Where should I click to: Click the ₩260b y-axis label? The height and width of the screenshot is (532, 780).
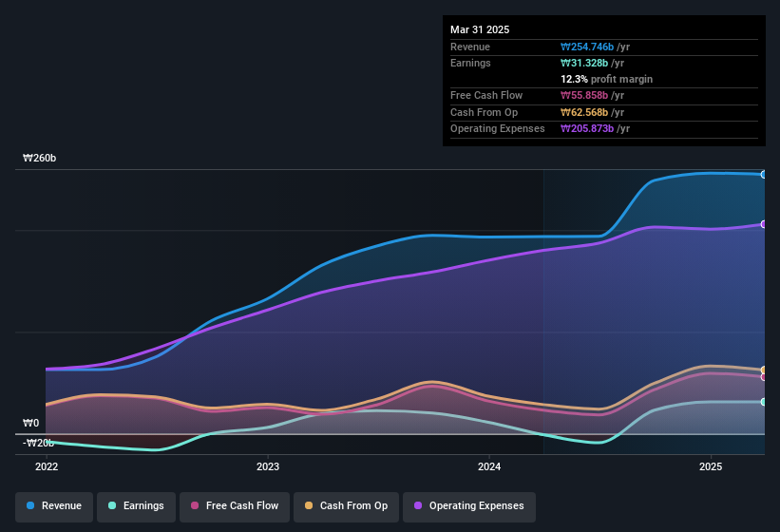(x=40, y=158)
